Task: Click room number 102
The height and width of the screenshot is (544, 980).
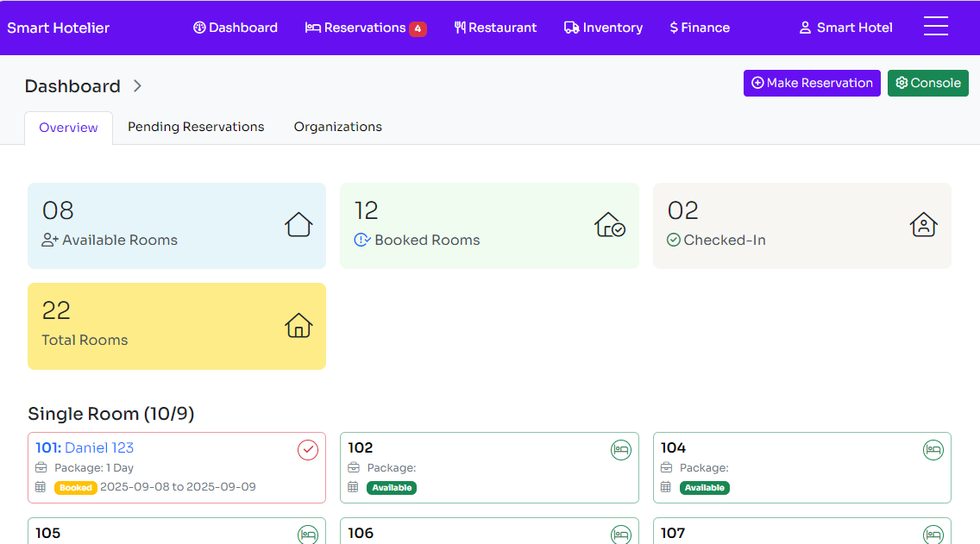Action: pyautogui.click(x=361, y=447)
